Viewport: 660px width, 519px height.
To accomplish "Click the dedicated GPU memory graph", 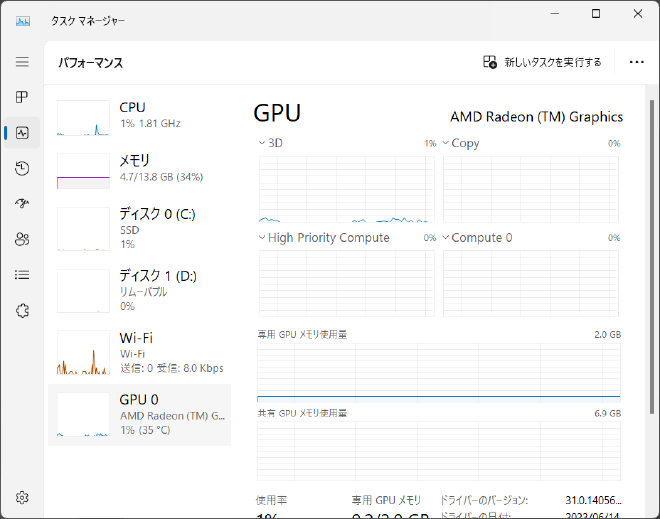I will [439, 372].
